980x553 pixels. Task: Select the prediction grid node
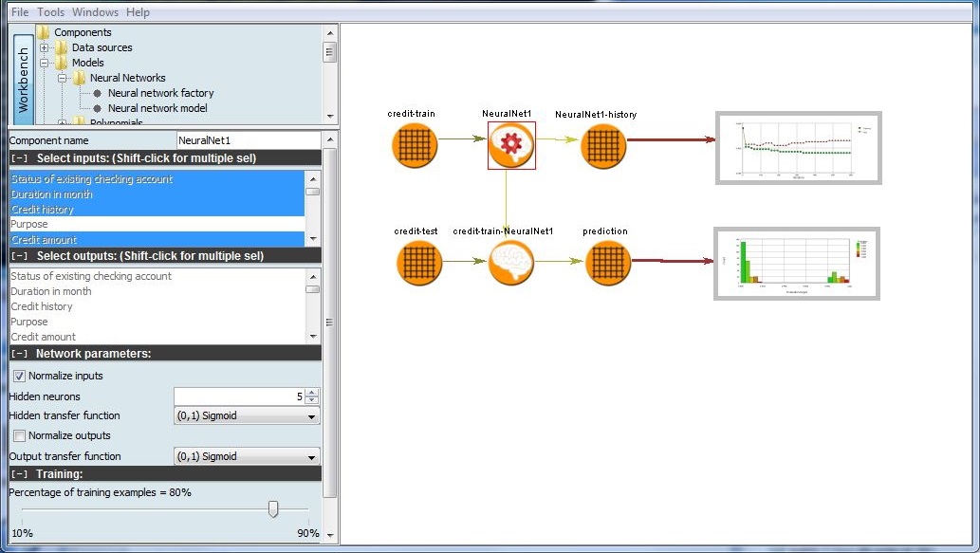point(607,263)
